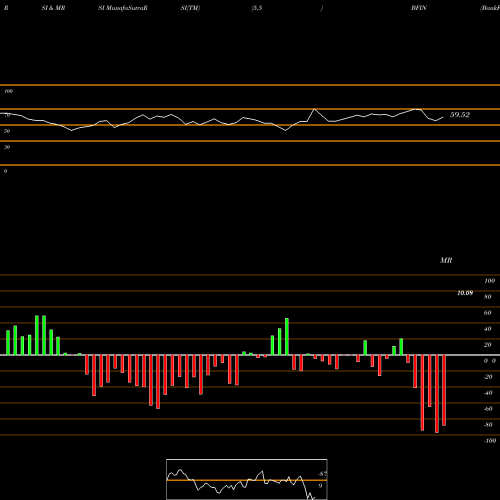Click the 100 label on MR axis
500x500 pixels.
click(490, 281)
